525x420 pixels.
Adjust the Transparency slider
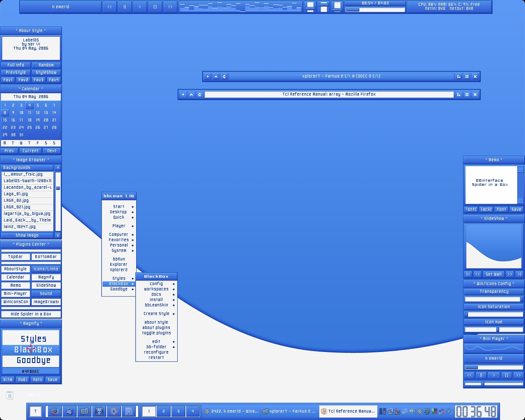(494, 299)
